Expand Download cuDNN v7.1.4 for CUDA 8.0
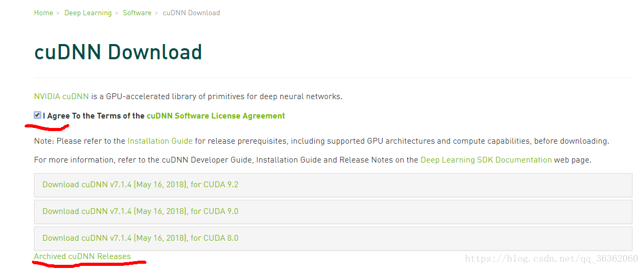Screen dimensions: 644x269 [333, 238]
